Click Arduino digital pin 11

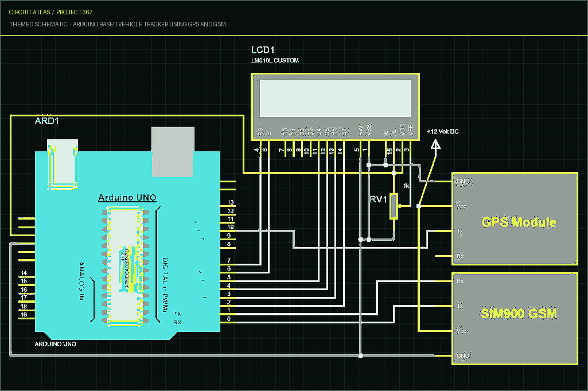point(231,219)
